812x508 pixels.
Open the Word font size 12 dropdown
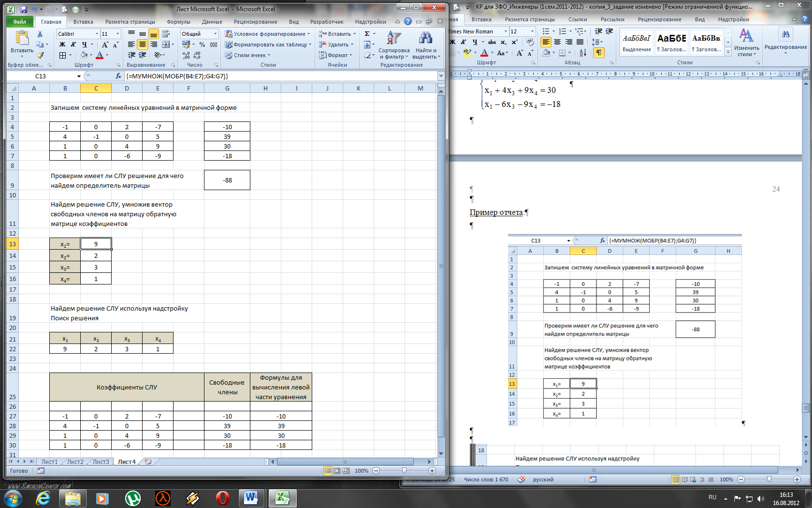click(532, 31)
